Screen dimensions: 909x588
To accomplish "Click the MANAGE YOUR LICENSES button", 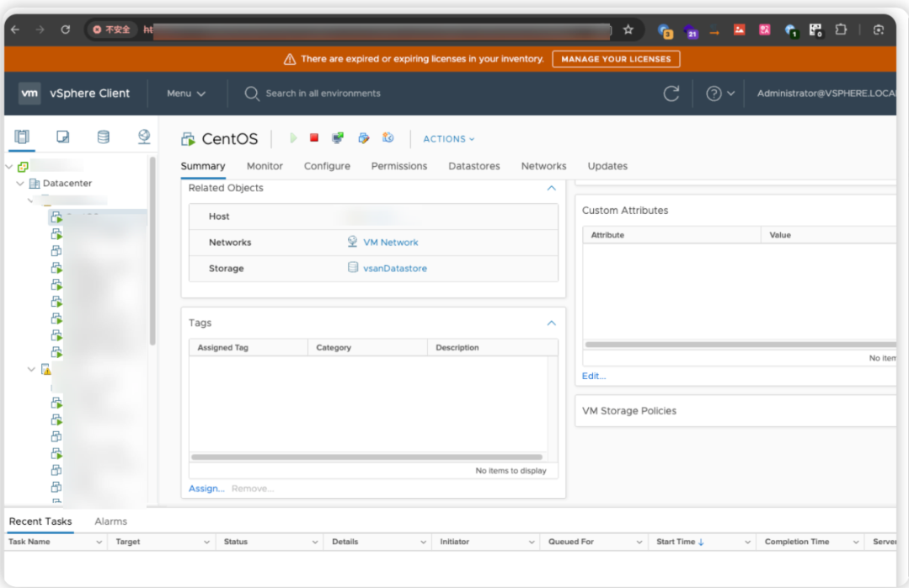I will pos(616,59).
